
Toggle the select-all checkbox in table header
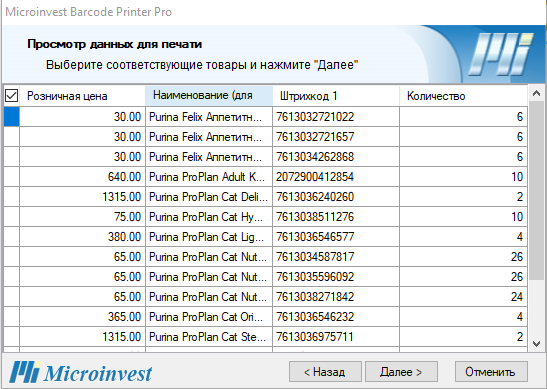pyautogui.click(x=12, y=95)
